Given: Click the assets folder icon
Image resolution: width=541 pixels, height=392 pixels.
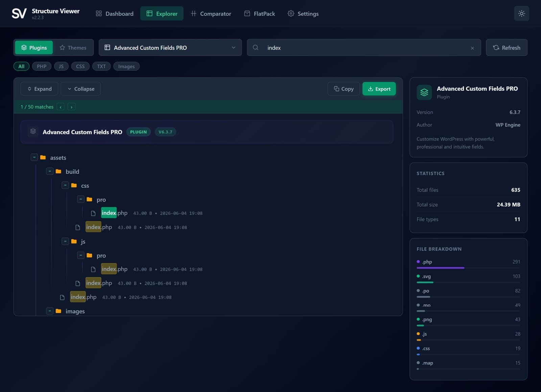Looking at the screenshot, I should tap(43, 157).
